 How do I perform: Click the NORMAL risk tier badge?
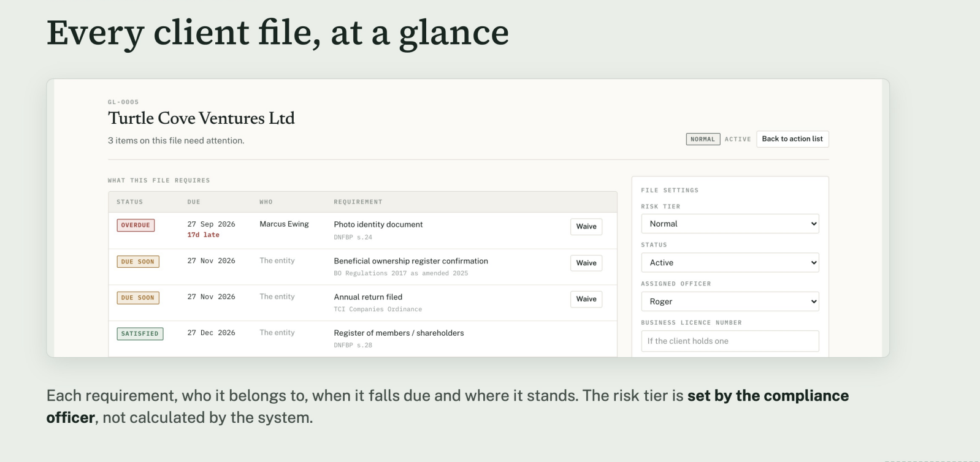tap(703, 139)
